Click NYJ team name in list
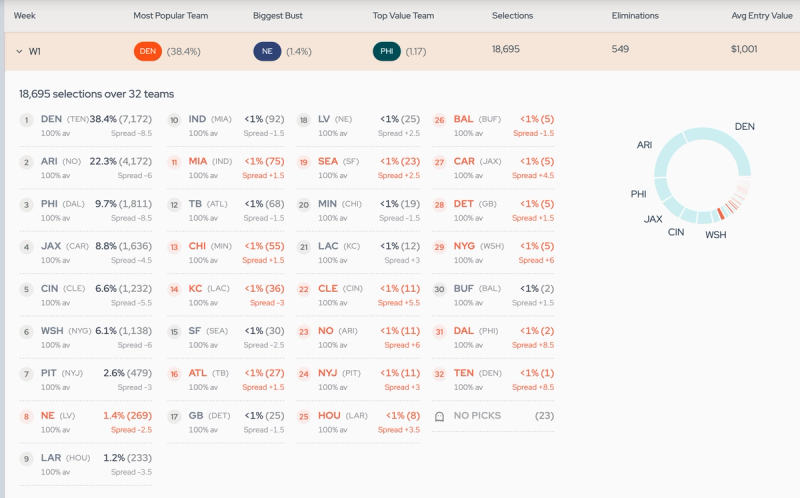800x498 pixels. [x=328, y=373]
